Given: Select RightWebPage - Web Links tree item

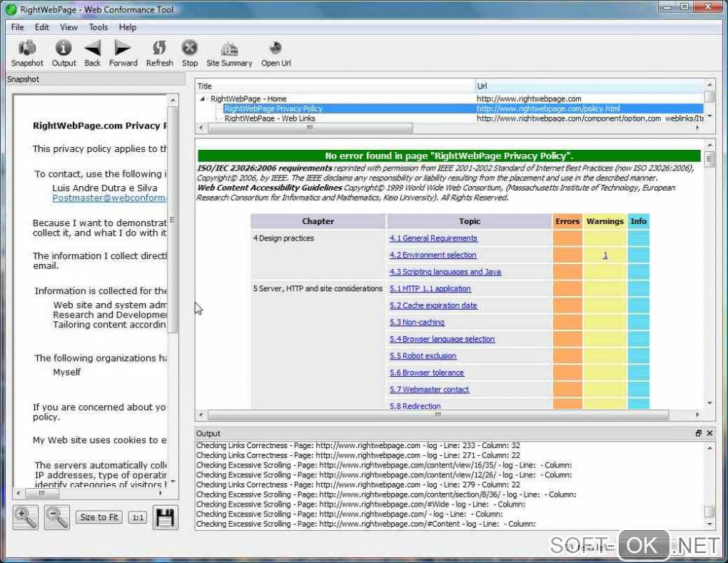Looking at the screenshot, I should tap(270, 118).
